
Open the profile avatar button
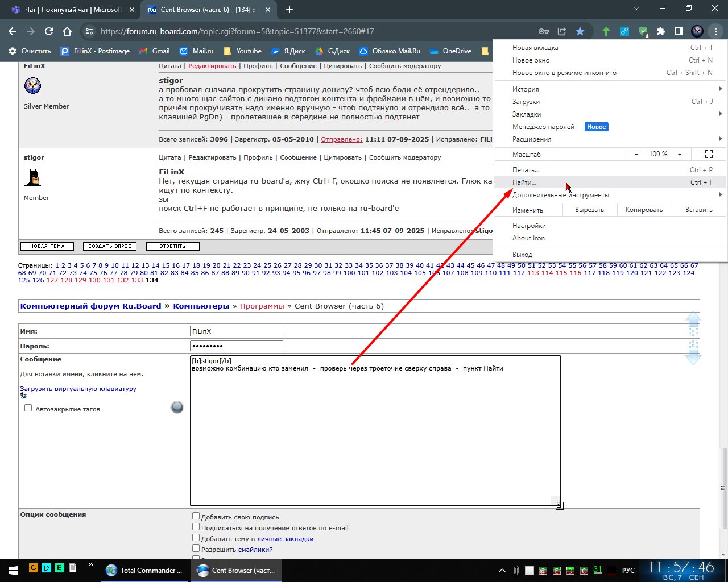[697, 31]
